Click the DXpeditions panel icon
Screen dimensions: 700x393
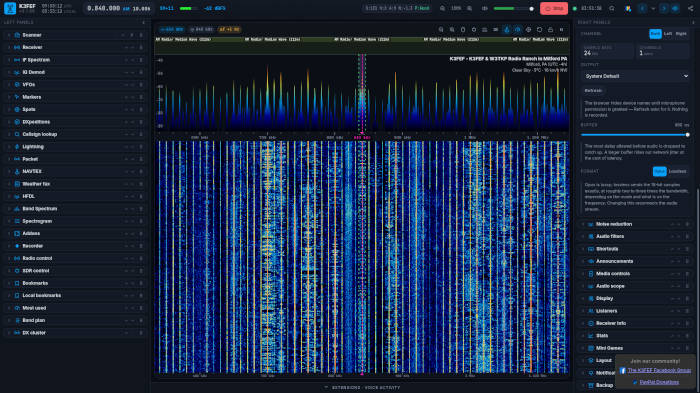point(17,122)
